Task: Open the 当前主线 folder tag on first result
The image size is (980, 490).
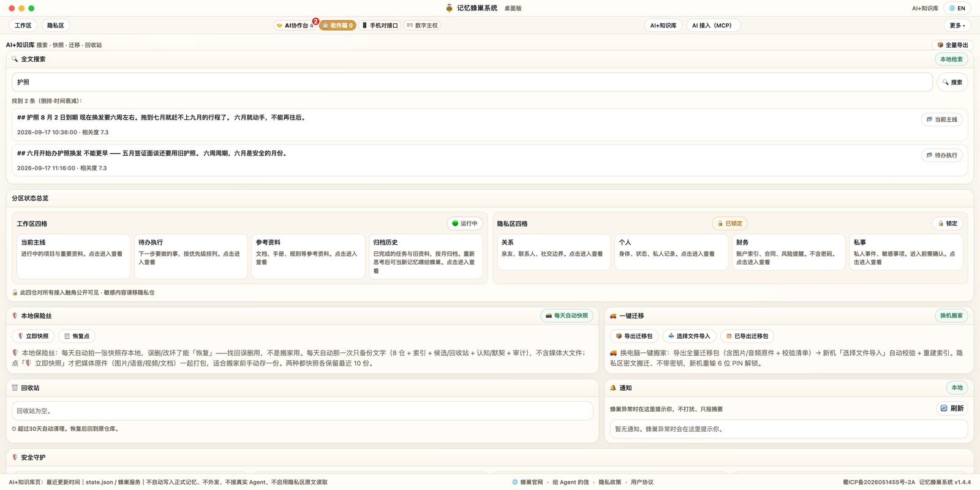Action: click(942, 119)
